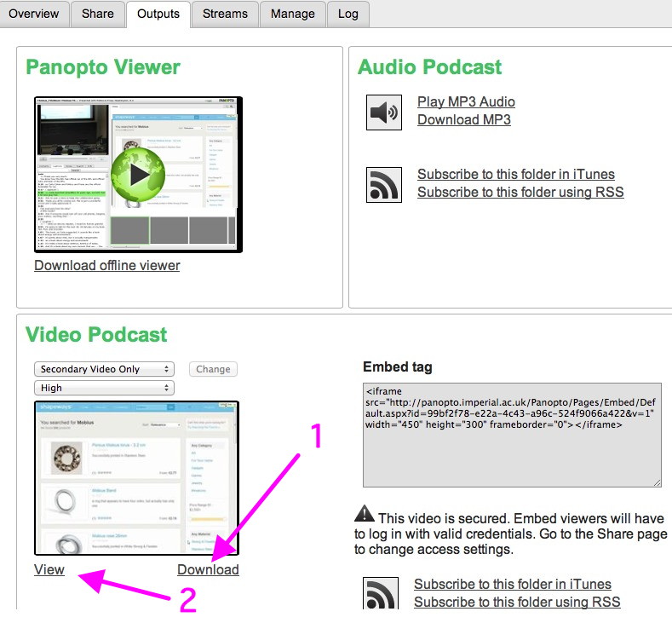
Task: Click the Change button
Action: 213,369
